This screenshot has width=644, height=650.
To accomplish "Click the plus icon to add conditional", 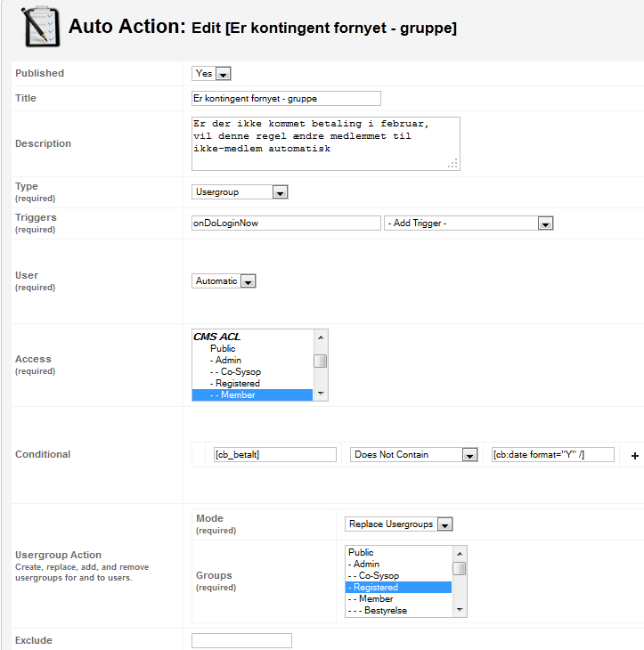I will (634, 456).
